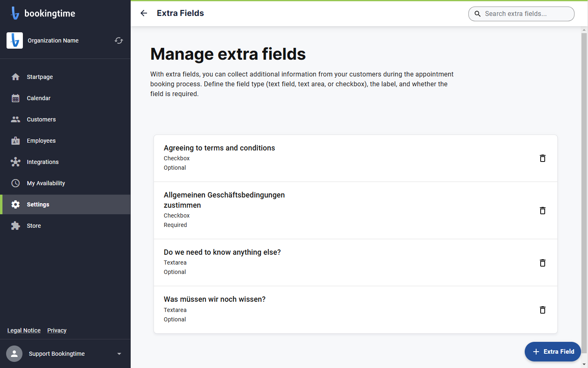Open Calendar from the sidebar menu
588x368 pixels.
click(x=65, y=98)
